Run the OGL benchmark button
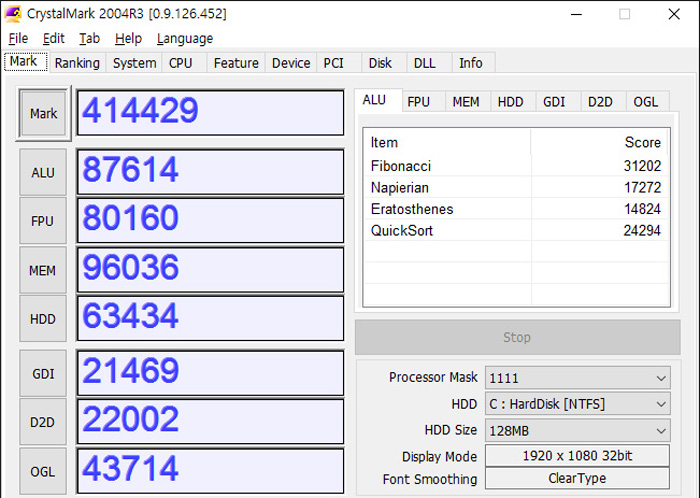The image size is (700, 498). [43, 471]
